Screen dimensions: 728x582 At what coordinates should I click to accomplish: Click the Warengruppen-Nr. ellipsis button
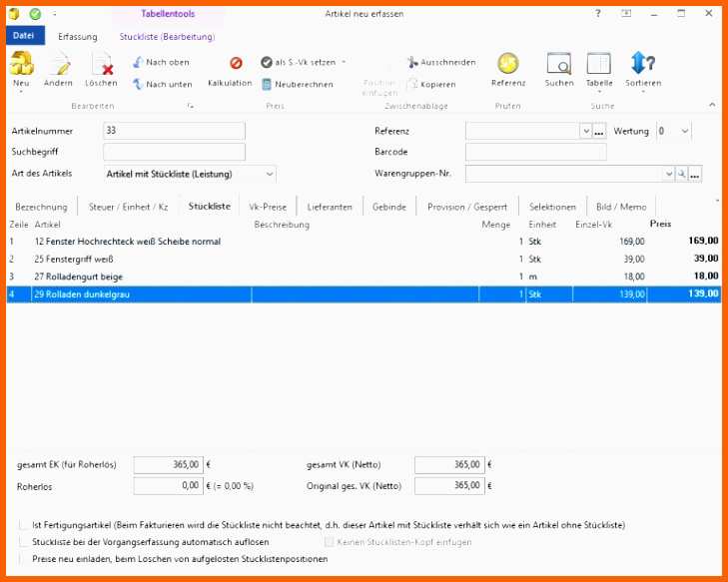(695, 174)
